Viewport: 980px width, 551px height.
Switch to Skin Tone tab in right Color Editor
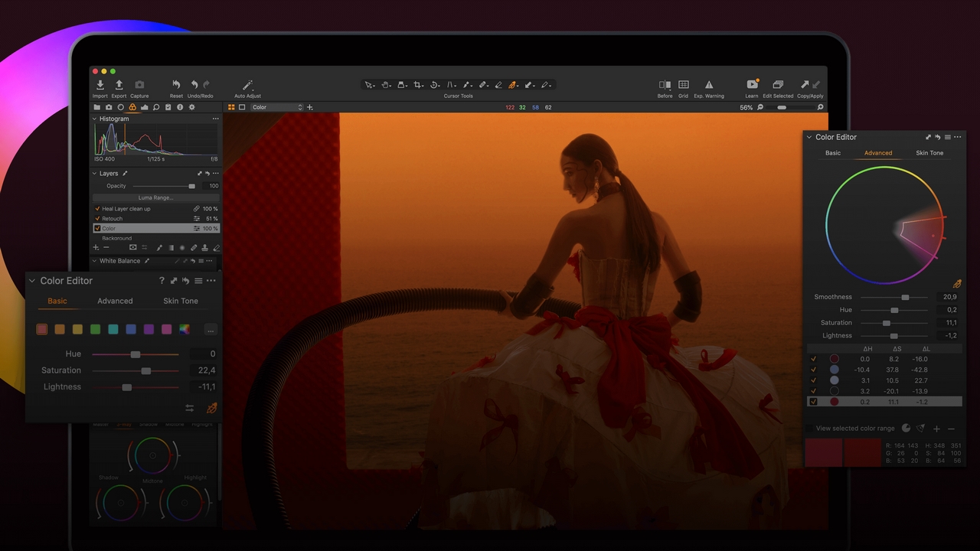point(929,153)
